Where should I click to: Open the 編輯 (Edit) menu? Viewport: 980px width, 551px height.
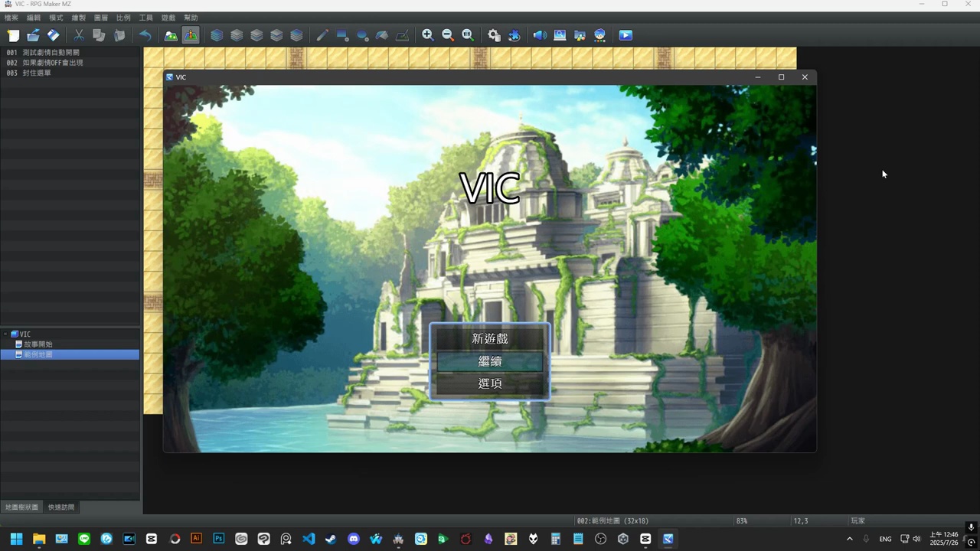pyautogui.click(x=34, y=18)
